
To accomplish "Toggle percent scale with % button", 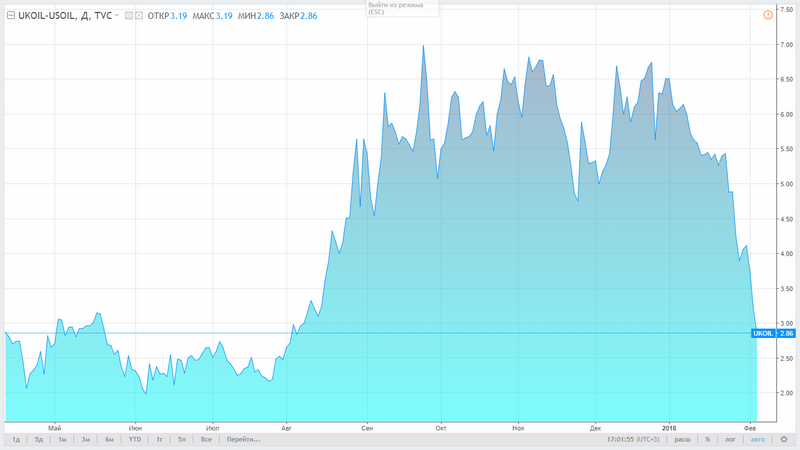I will point(707,439).
